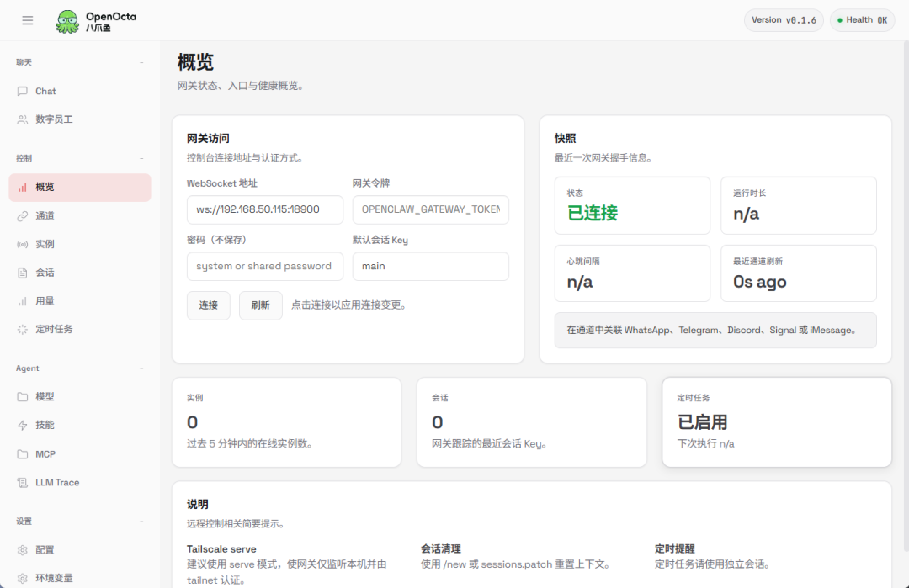Open 技能 using the lightning icon
The width and height of the screenshot is (909, 588).
[x=22, y=425]
